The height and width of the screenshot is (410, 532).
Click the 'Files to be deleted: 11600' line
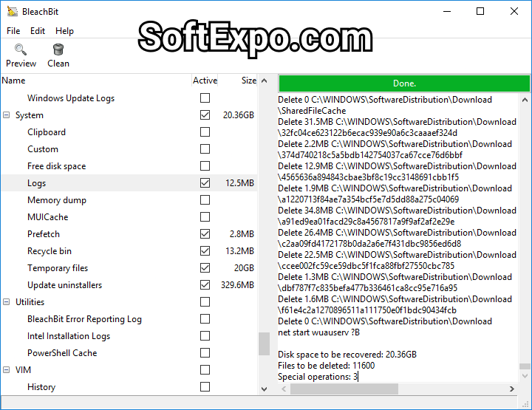click(326, 366)
